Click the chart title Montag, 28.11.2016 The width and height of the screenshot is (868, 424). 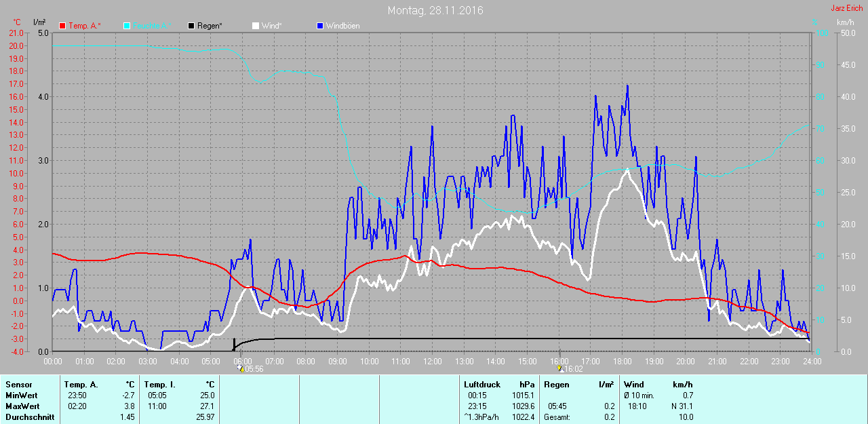tap(435, 10)
